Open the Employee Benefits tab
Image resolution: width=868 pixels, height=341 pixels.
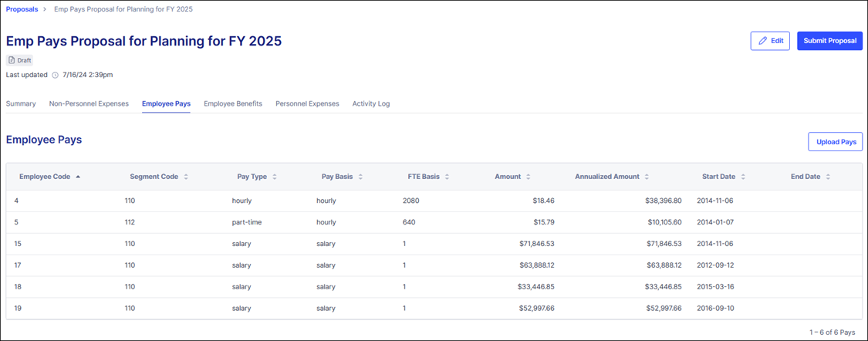[233, 103]
